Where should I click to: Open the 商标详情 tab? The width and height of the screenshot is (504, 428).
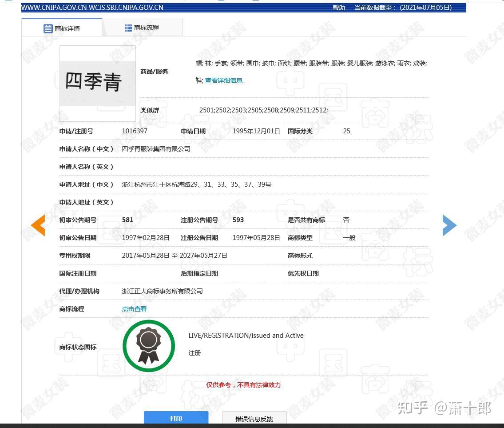click(x=62, y=28)
